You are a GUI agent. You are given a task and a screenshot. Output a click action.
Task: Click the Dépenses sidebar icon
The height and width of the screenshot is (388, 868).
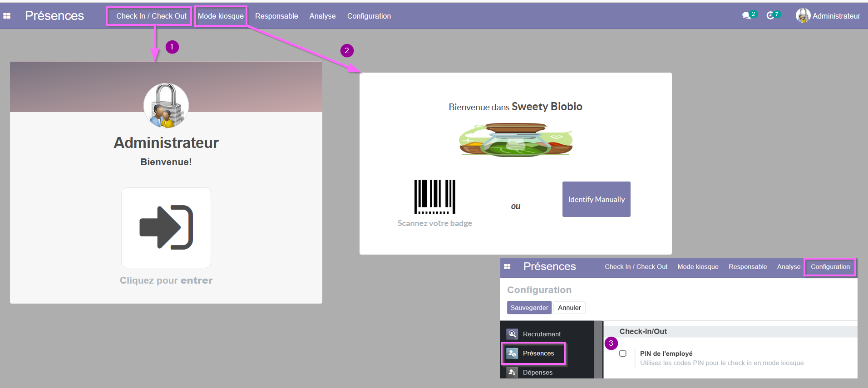click(x=512, y=372)
